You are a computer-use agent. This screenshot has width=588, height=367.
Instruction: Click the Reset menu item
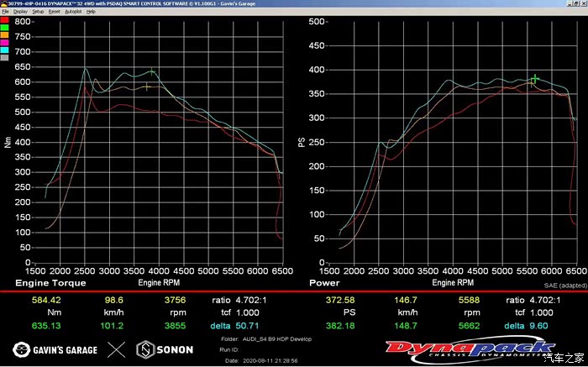(x=54, y=12)
